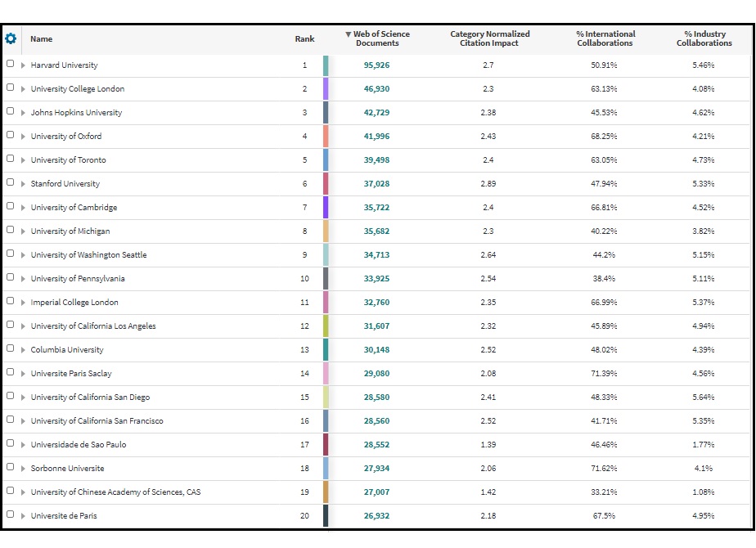Tick the University of Cambridge checkbox
Image resolution: width=756 pixels, height=548 pixels.
point(10,206)
